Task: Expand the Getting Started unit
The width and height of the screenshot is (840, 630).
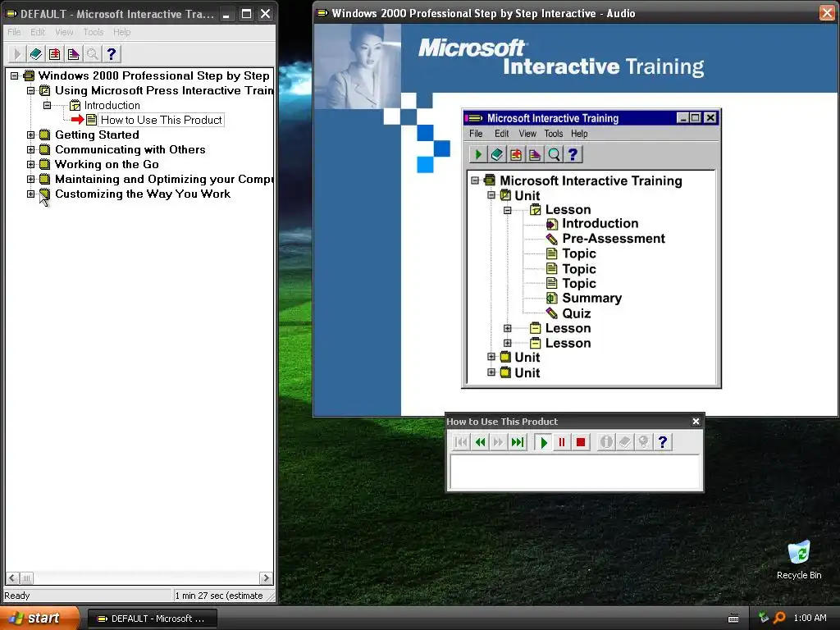Action: 30,135
